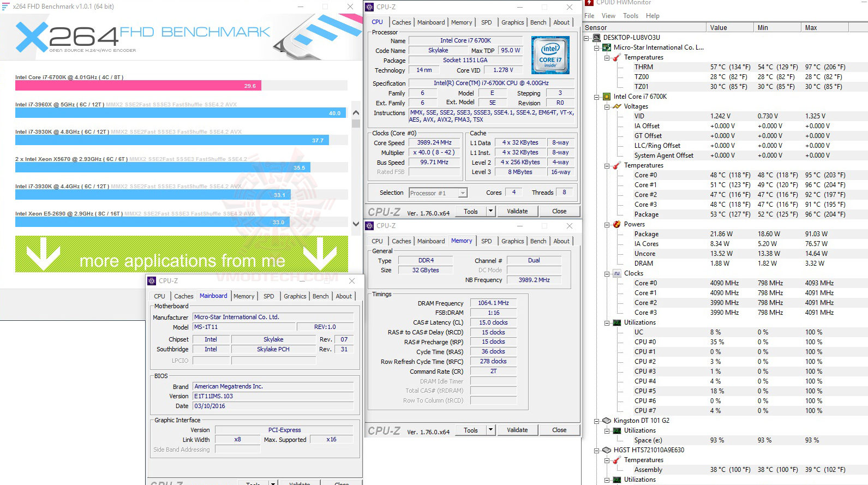Click the Intel Core i7-6700K pink result bar
Screen dimensions: 868x485
(139, 86)
